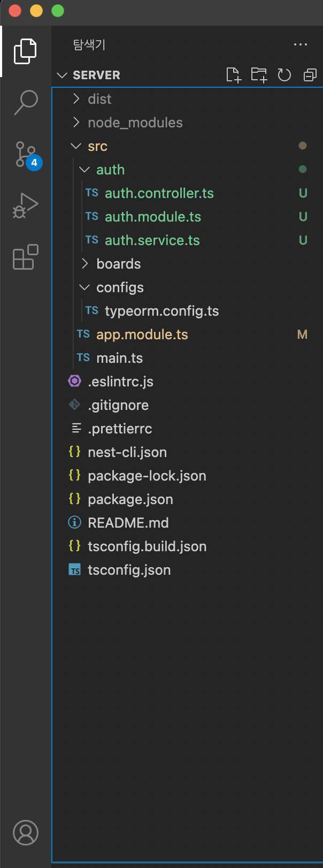The width and height of the screenshot is (323, 868).
Task: Expand the boards folder
Action: (118, 264)
